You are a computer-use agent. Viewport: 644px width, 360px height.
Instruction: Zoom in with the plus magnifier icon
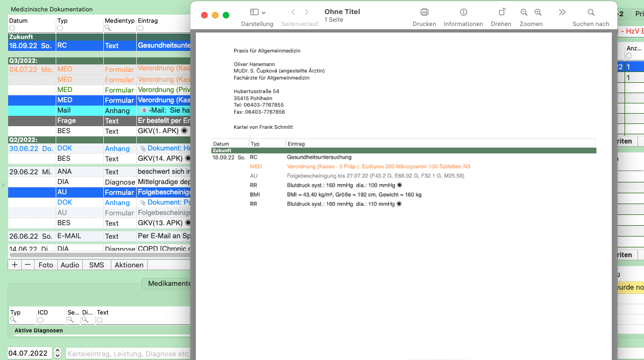coord(538,12)
